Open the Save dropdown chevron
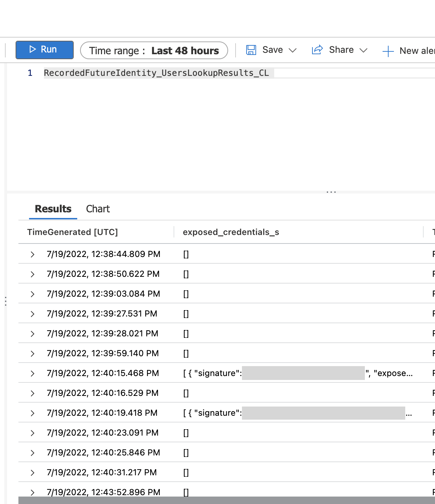 (293, 50)
